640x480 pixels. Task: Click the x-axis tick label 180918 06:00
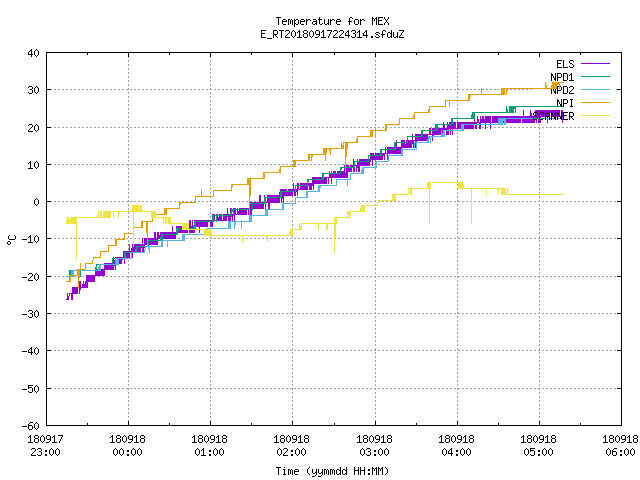620,446
